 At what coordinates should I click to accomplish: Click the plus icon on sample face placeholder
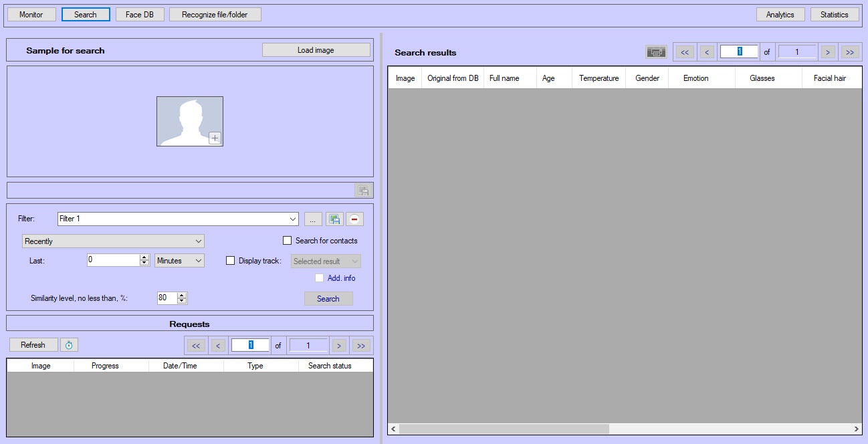pos(215,138)
